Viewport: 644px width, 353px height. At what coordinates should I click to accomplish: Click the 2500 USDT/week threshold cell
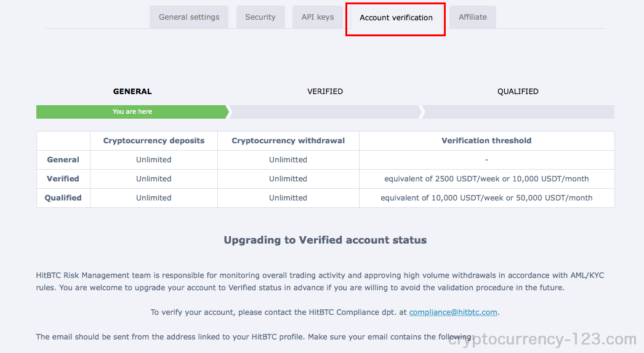487,179
